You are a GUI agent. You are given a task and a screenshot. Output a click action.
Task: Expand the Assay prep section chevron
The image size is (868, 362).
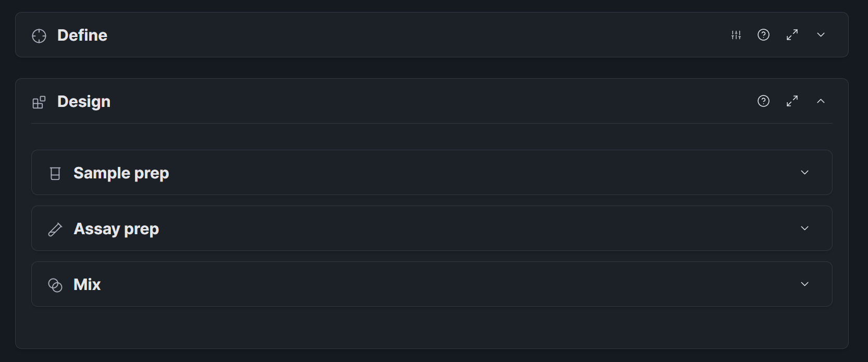804,228
